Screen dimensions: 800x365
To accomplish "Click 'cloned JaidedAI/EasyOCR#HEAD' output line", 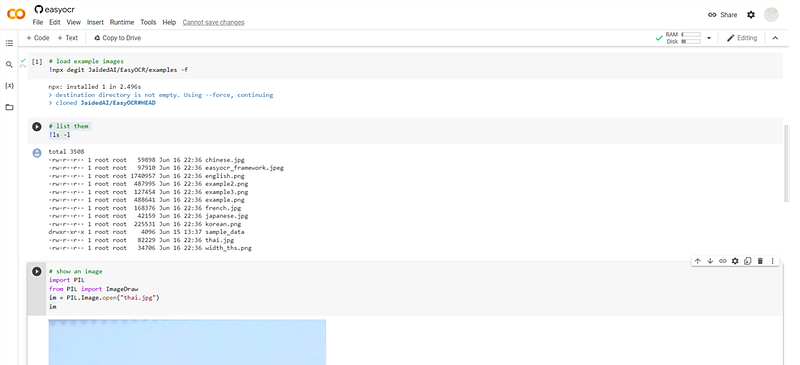I will (x=102, y=103).
